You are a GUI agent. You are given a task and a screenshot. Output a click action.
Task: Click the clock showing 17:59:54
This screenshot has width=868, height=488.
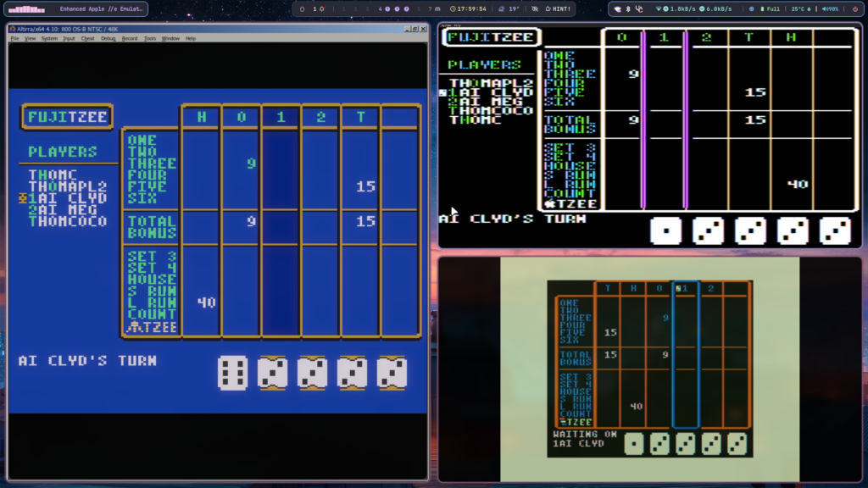[x=468, y=9]
